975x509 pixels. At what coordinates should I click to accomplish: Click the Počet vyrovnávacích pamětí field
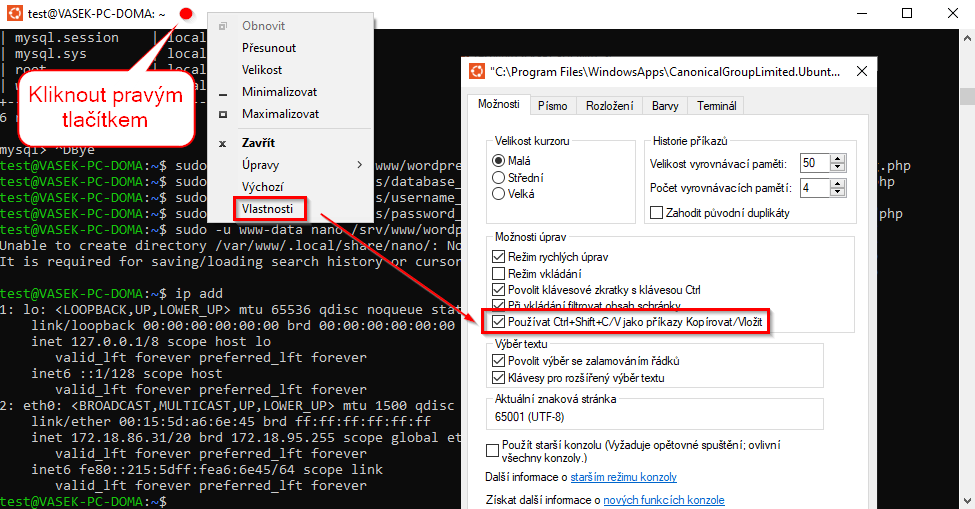tap(815, 188)
